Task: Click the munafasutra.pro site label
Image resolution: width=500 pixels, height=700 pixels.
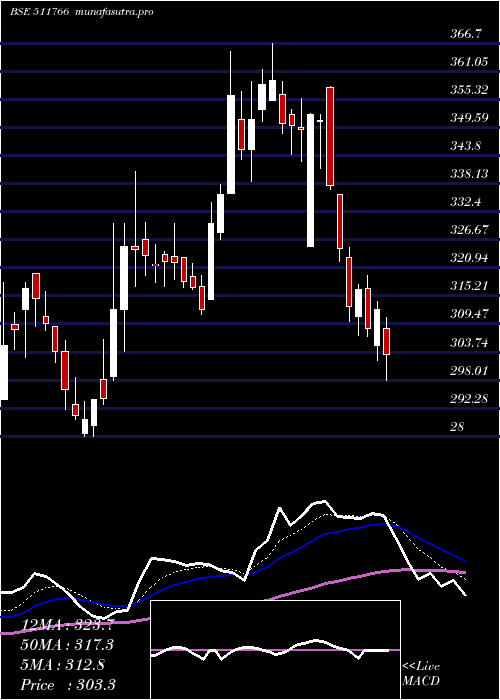Action: pyautogui.click(x=115, y=12)
